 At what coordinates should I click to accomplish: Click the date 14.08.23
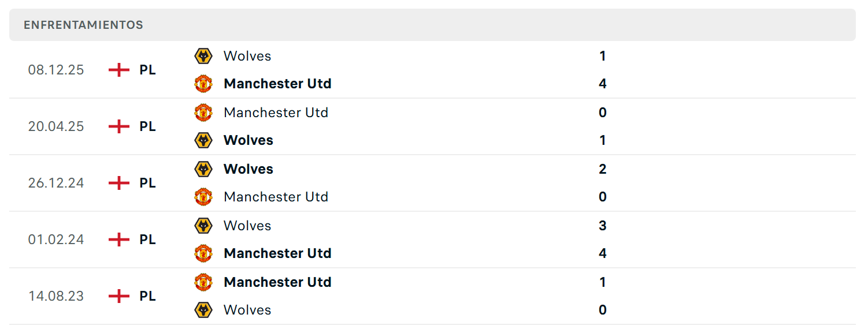[56, 296]
